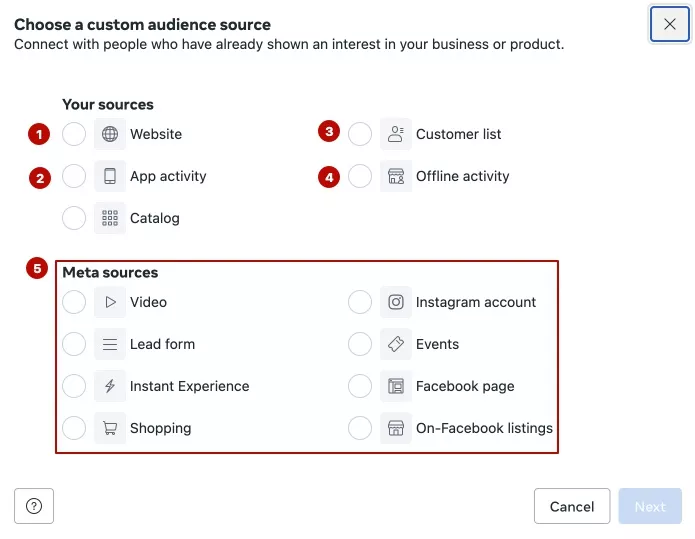The image size is (695, 539).
Task: Click the Shopping cart icon
Action: [110, 428]
